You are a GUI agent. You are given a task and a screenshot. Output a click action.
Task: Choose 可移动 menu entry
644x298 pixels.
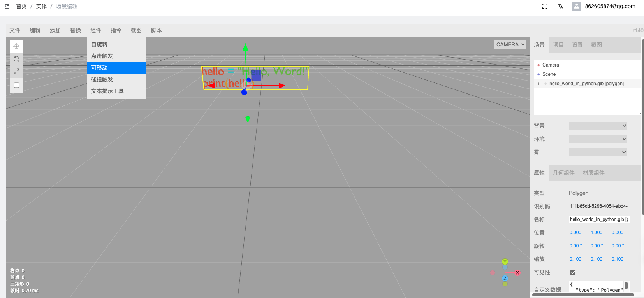pyautogui.click(x=116, y=68)
